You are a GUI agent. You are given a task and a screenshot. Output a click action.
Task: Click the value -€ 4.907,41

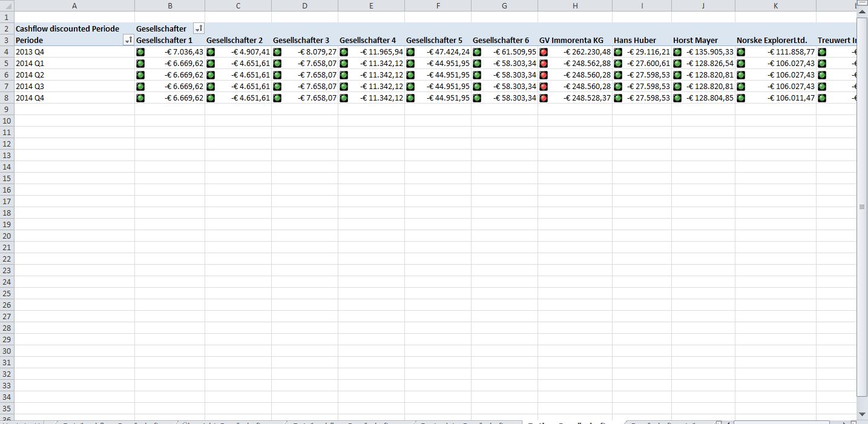click(x=251, y=52)
